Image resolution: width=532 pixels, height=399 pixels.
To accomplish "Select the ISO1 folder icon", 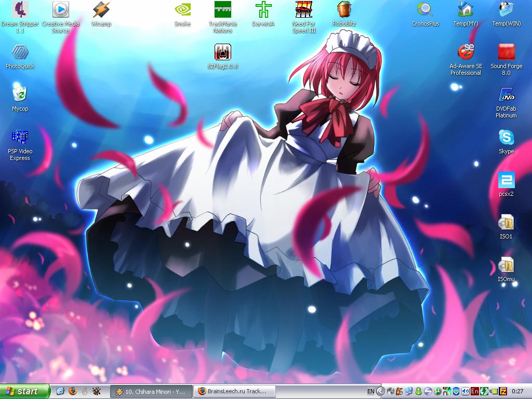I will 506,227.
